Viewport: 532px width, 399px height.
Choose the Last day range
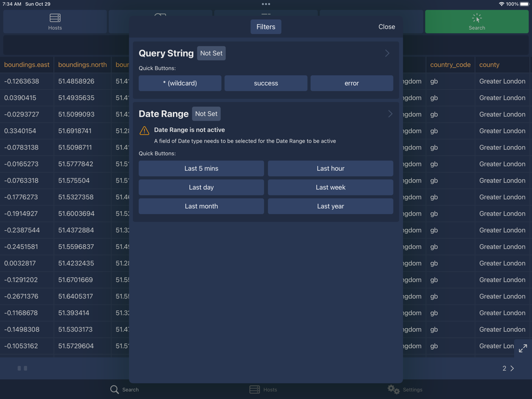coord(202,187)
